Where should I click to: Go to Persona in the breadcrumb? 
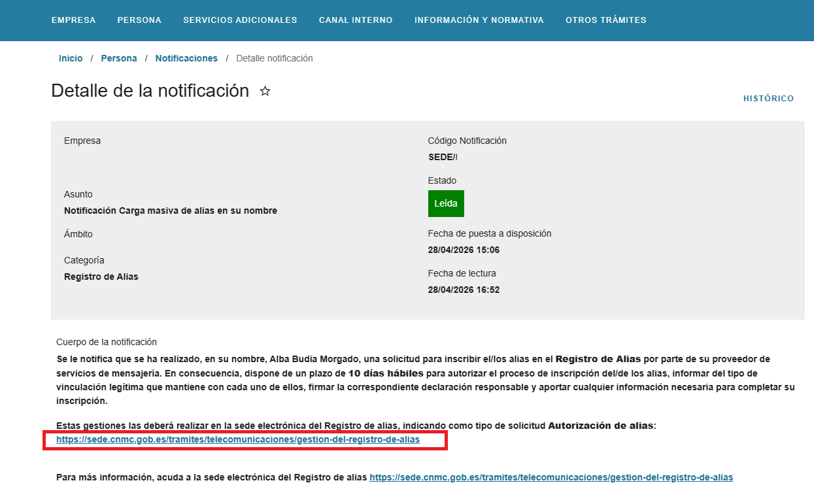coord(119,58)
